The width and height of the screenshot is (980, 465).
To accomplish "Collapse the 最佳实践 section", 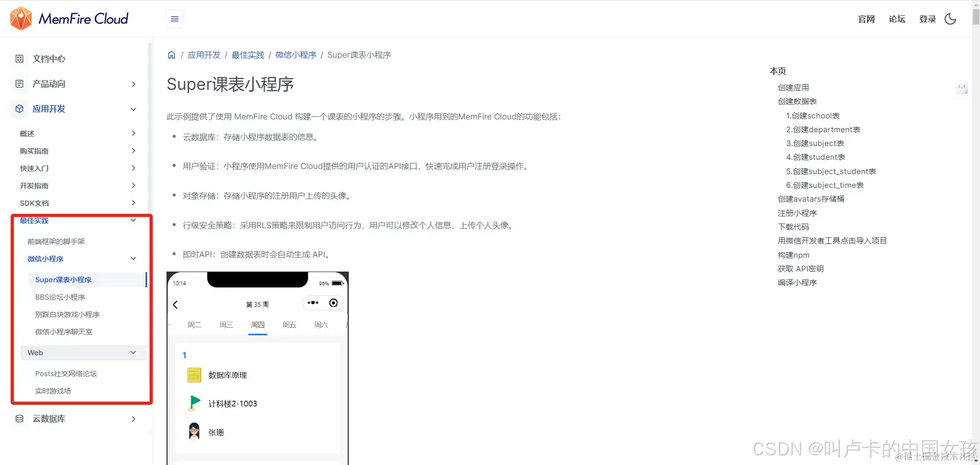I will (133, 220).
